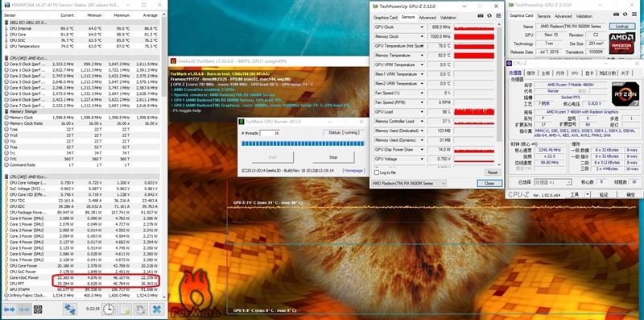
Task: Click HWiNFO blue X close sensors icon
Action: pos(156,310)
